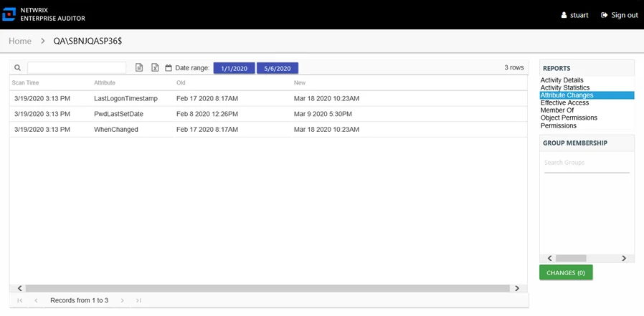Click the green CHANGES (0) button

(x=566, y=272)
